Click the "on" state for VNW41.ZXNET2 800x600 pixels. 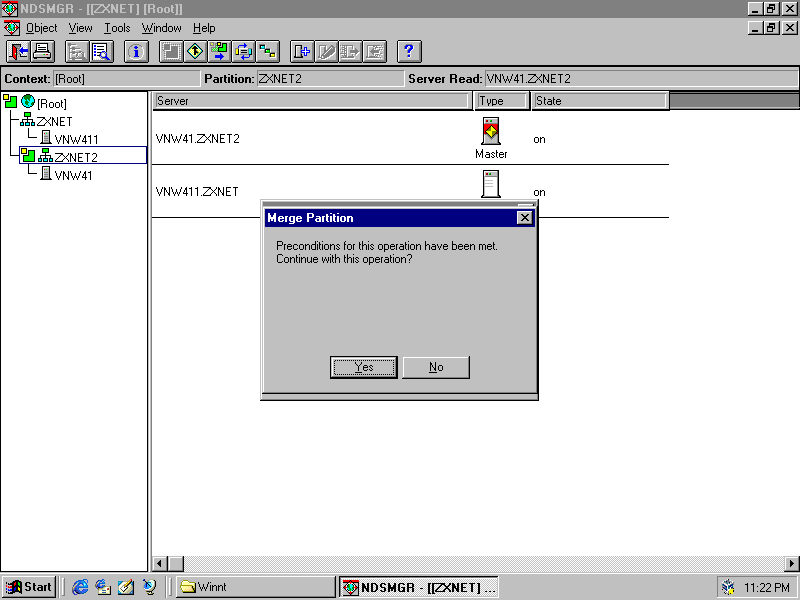coord(539,140)
